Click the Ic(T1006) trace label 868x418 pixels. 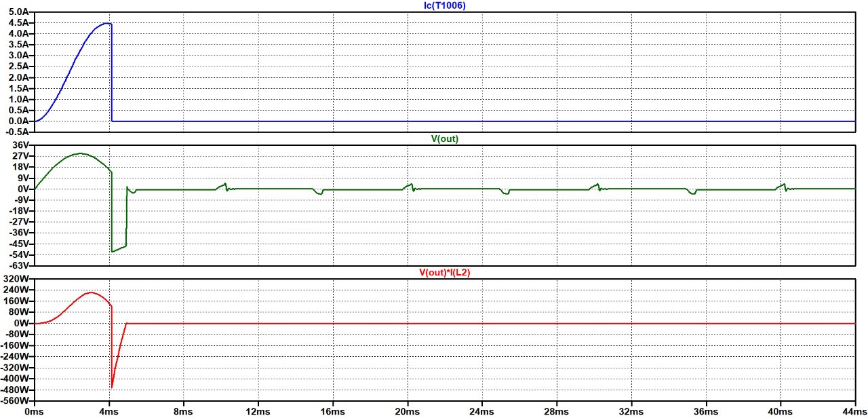tap(444, 6)
